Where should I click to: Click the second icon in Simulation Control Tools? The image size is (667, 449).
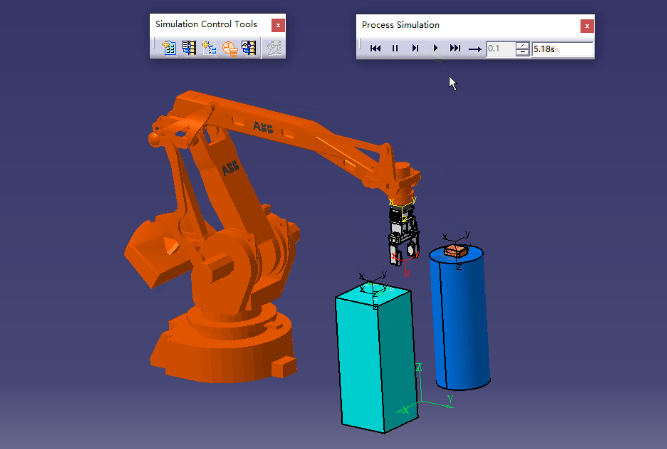(x=189, y=47)
